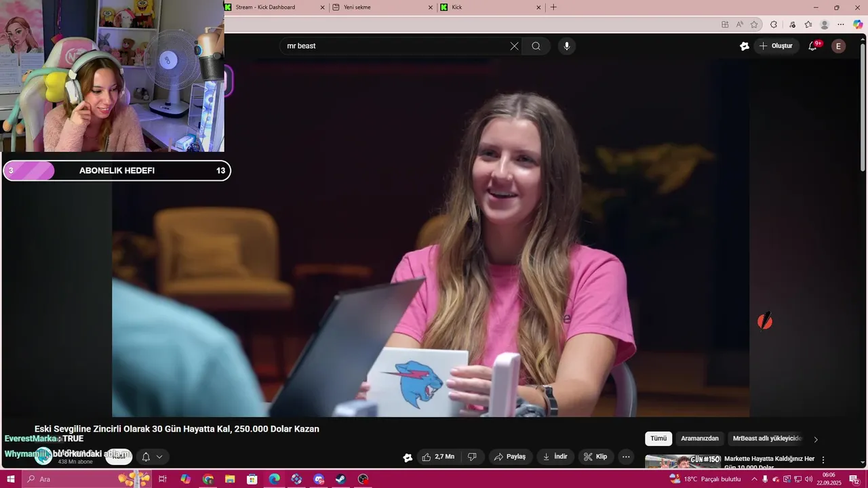Click the microphone tray icon
This screenshot has width=868, height=488.
click(x=765, y=479)
